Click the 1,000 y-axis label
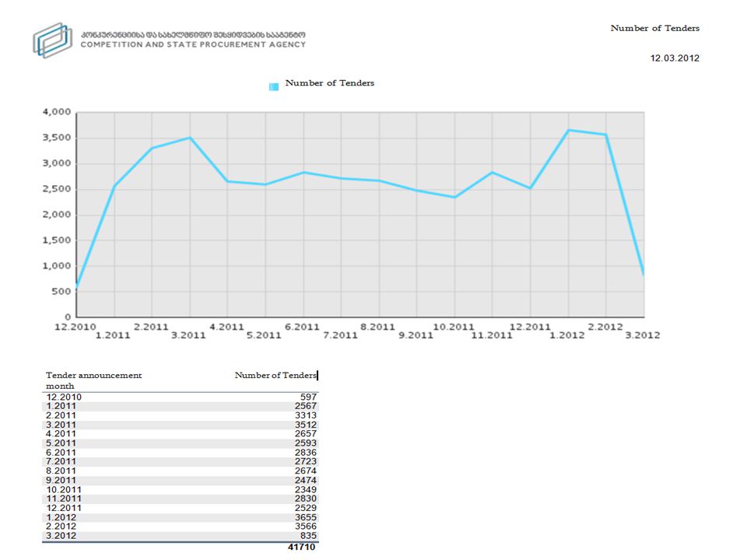This screenshot has width=747, height=560. click(x=57, y=266)
